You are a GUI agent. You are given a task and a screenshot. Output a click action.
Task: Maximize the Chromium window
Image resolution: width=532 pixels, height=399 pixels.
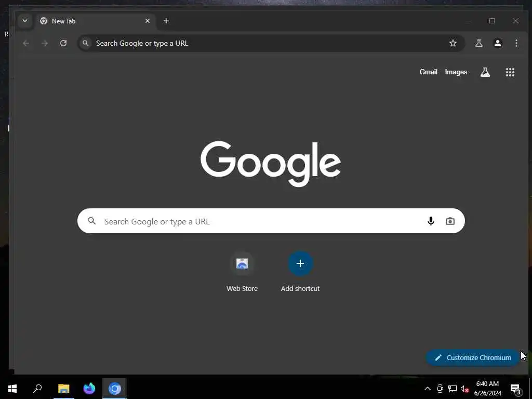pos(492,21)
